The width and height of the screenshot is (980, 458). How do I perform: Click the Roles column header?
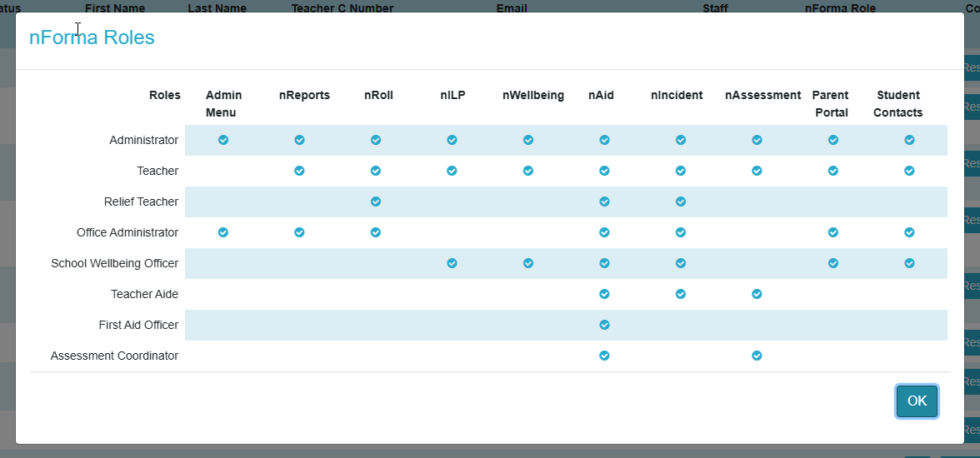click(164, 96)
